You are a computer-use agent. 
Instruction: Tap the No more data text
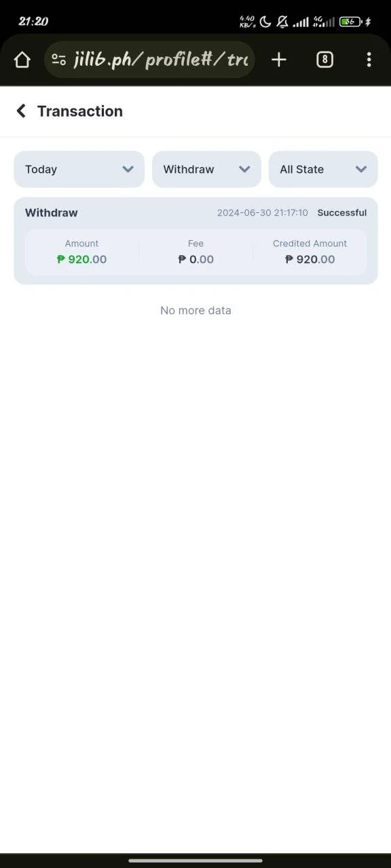pos(195,311)
